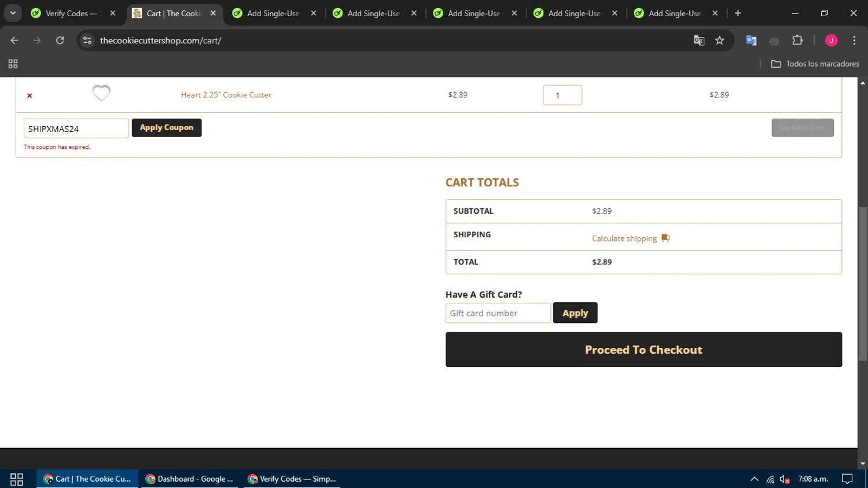Click the page vertical scrollbar thumb
This screenshot has width=868, height=488.
coord(863,284)
